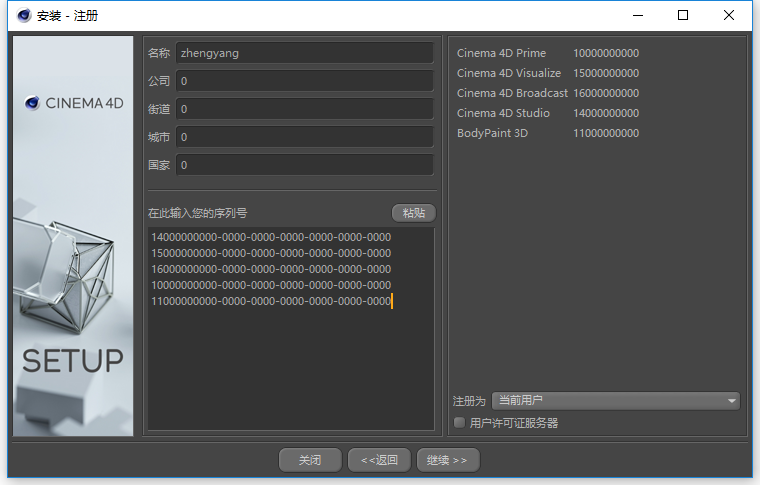This screenshot has height=485, width=760.
Task: Enable the 用户许可证服务器 checkbox
Action: [x=459, y=422]
